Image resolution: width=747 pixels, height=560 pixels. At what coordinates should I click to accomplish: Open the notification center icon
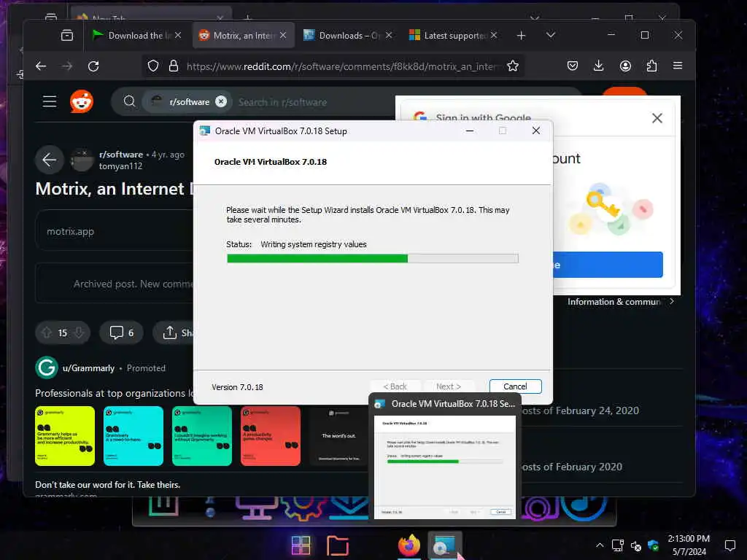[729, 545]
